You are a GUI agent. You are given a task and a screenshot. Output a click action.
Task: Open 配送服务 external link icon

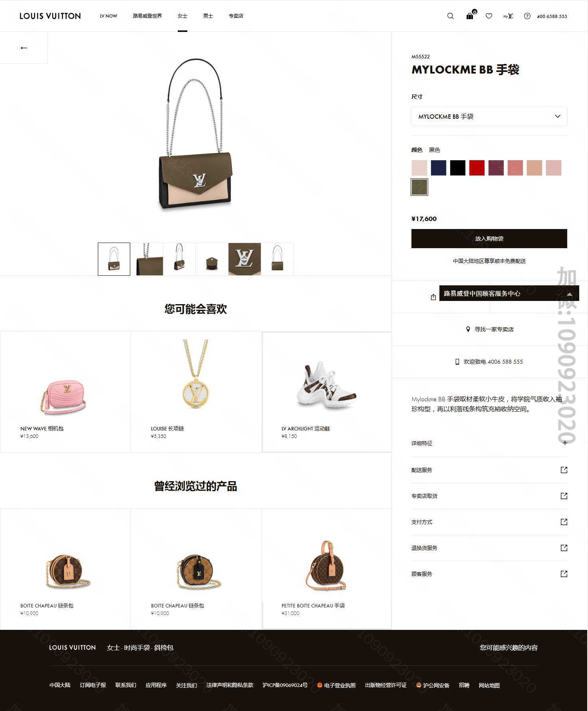pyautogui.click(x=564, y=470)
